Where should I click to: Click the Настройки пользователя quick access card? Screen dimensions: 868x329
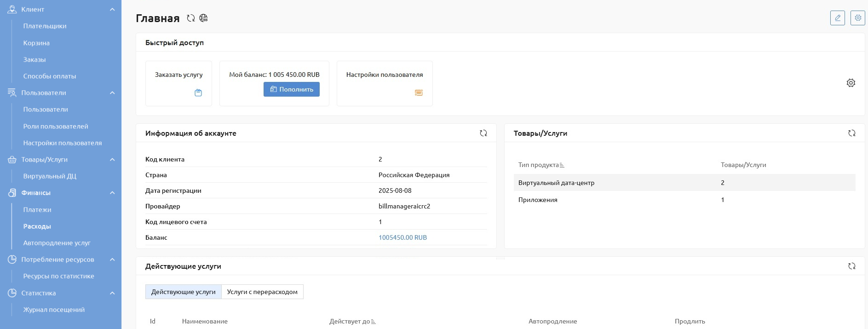coord(385,83)
